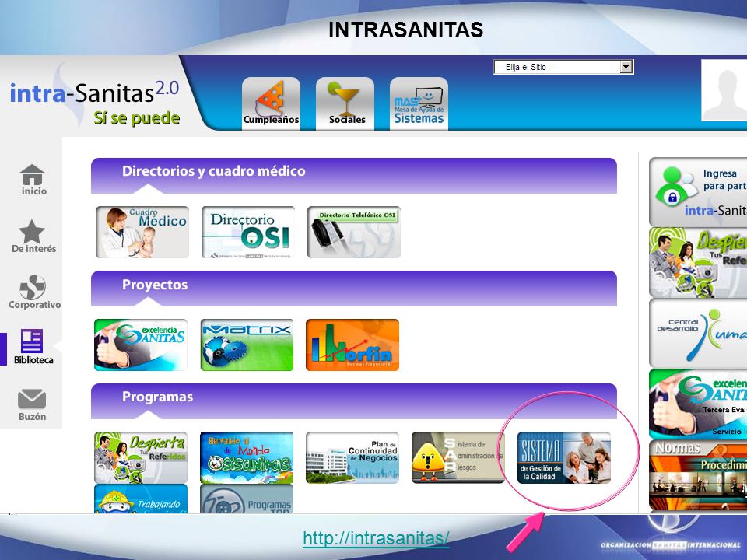Click the Directorios y cuadro médico header

354,176
